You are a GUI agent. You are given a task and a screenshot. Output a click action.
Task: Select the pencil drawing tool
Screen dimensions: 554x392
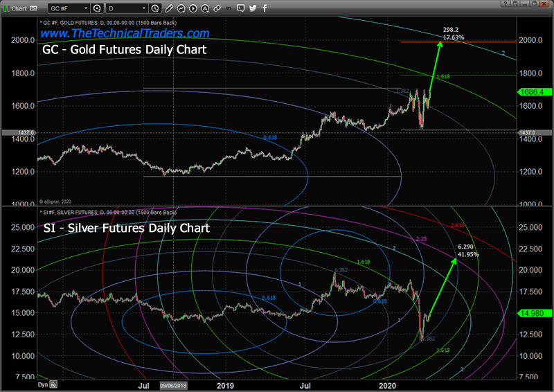coord(169,8)
